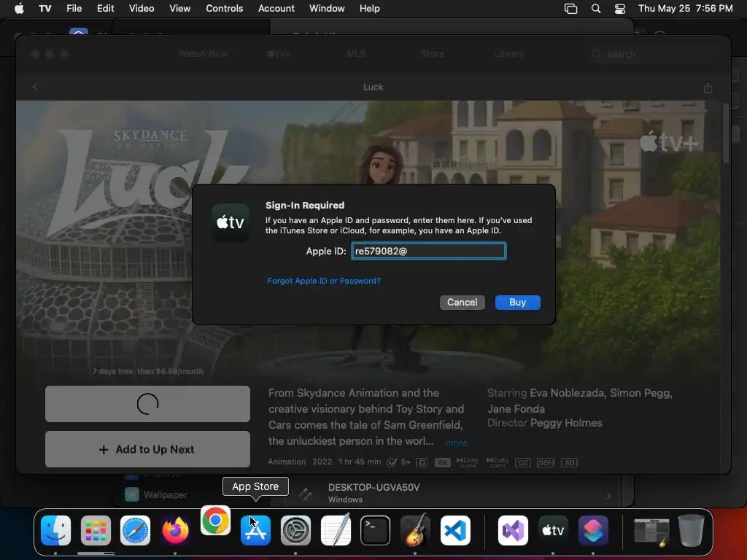Viewport: 747px width, 560px height.
Task: Open the Video menu
Action: click(142, 8)
